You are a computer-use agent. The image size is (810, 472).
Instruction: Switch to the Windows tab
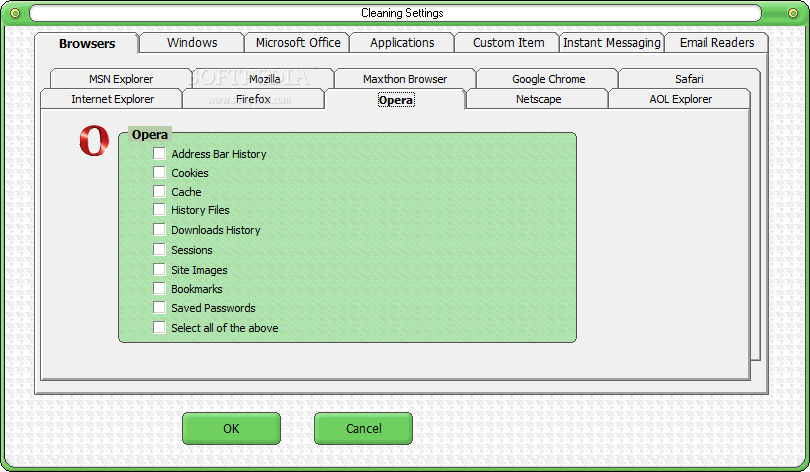192,43
